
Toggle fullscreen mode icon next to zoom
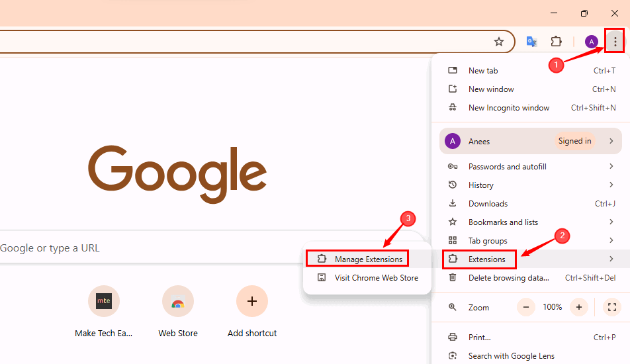coord(612,307)
